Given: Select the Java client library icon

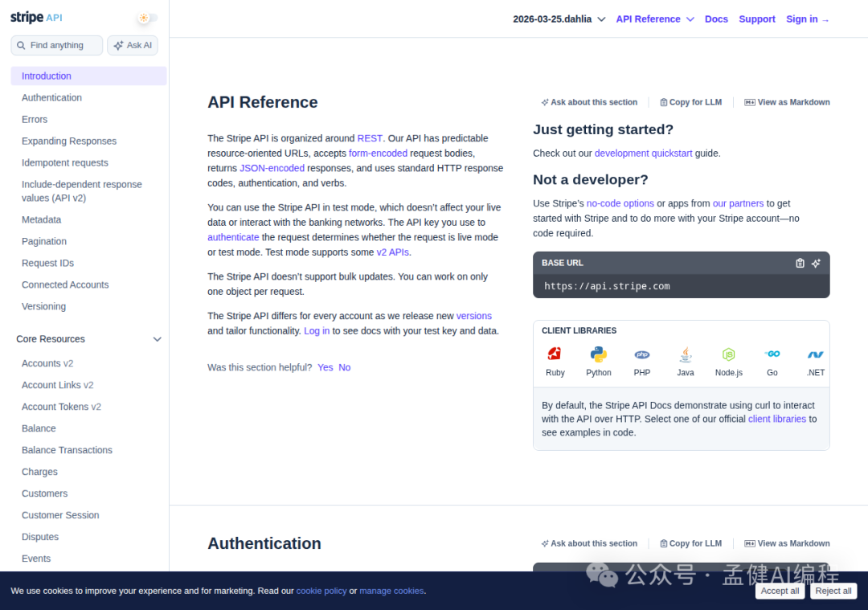Looking at the screenshot, I should (685, 355).
